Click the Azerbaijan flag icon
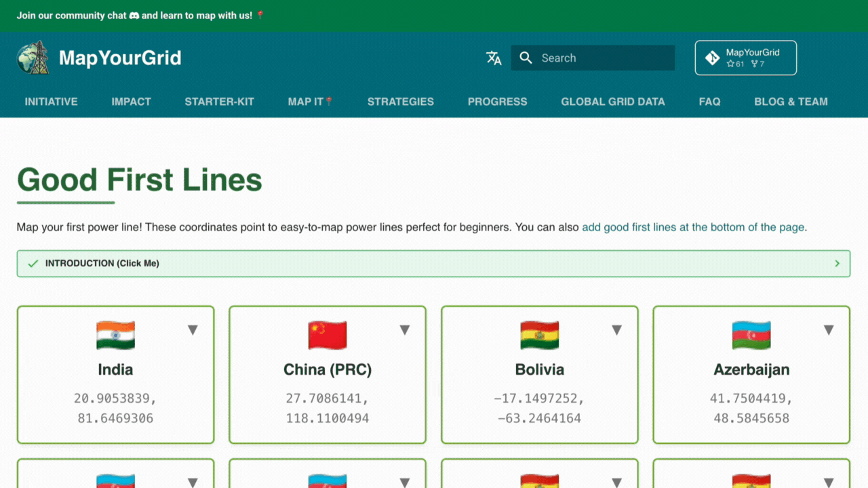 (751, 335)
